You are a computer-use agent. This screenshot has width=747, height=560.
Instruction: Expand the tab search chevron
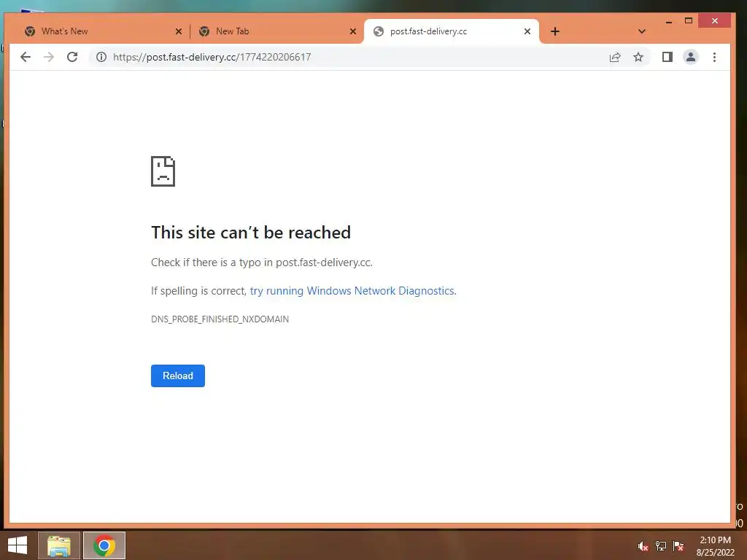[x=642, y=31]
